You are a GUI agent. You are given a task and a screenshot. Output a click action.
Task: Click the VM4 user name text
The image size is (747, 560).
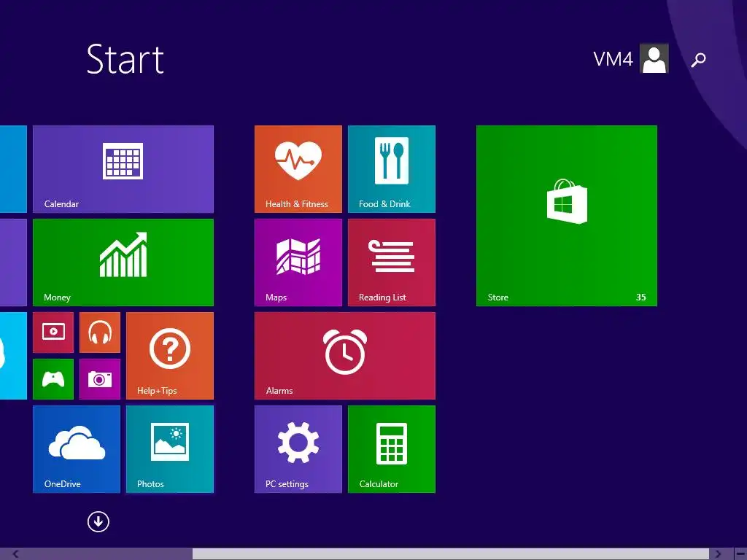pyautogui.click(x=613, y=59)
